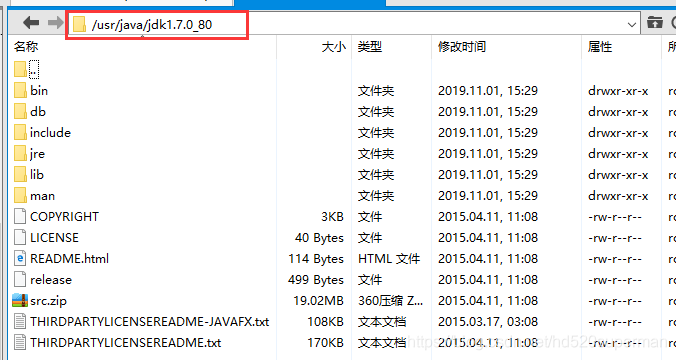Click the 40 Bytes size of LICENSE
Screen dimensions: 676x360
coord(319,238)
